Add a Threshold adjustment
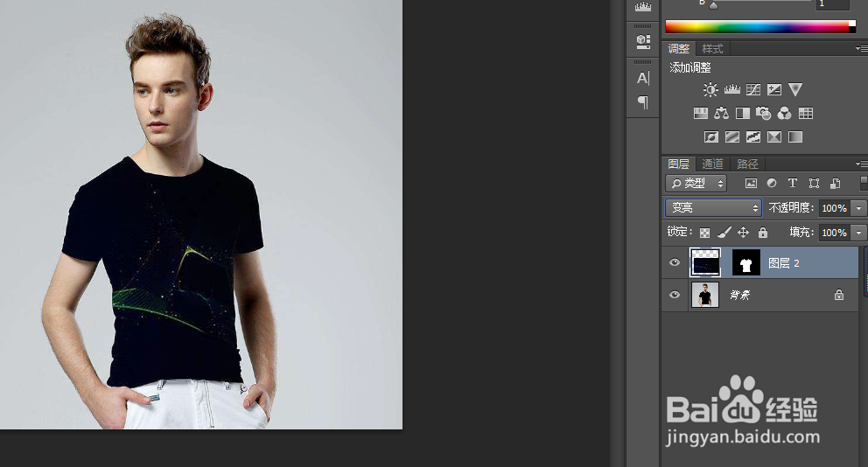Screen dimensions: 868x467 coord(752,136)
